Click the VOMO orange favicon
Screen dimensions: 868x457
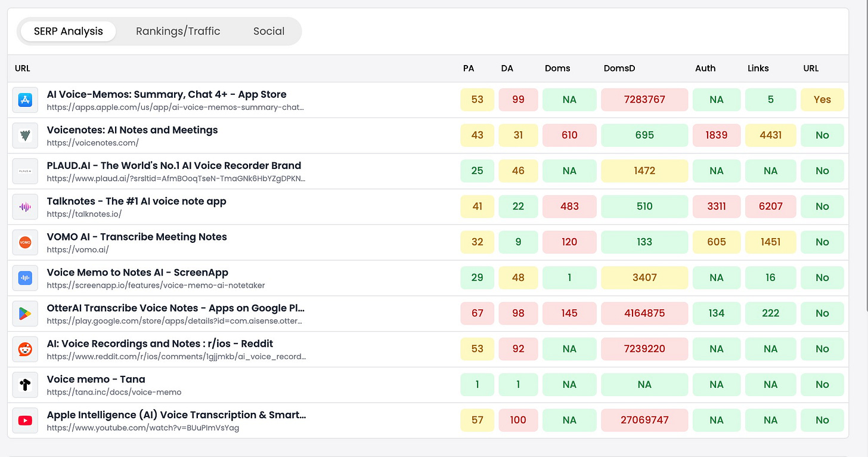tap(25, 242)
